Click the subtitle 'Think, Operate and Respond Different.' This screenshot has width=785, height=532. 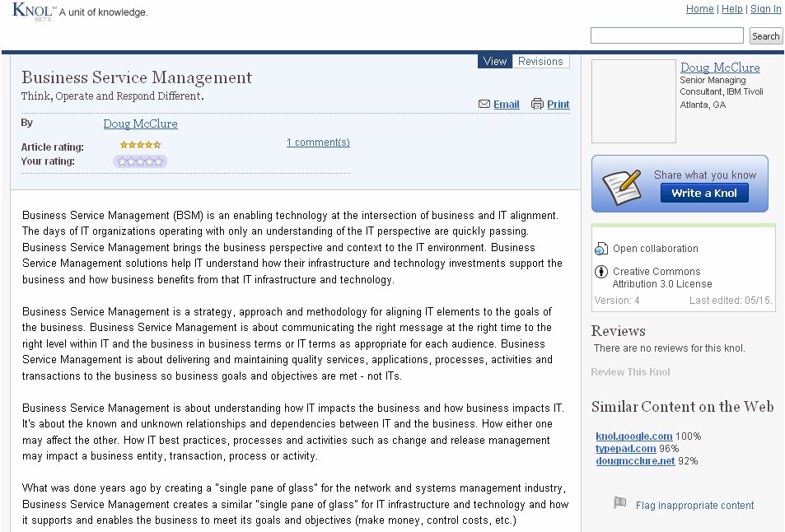[x=113, y=96]
